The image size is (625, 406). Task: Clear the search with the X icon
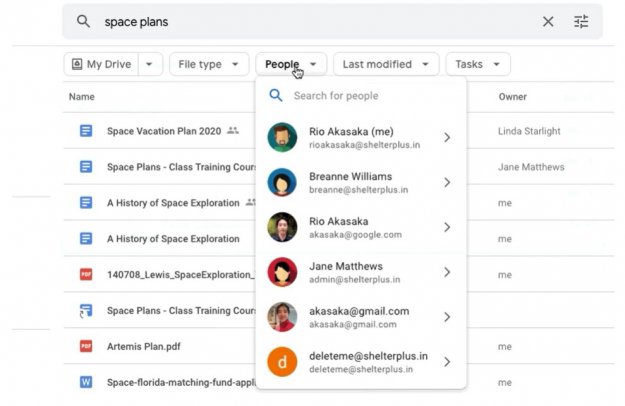[x=548, y=22]
